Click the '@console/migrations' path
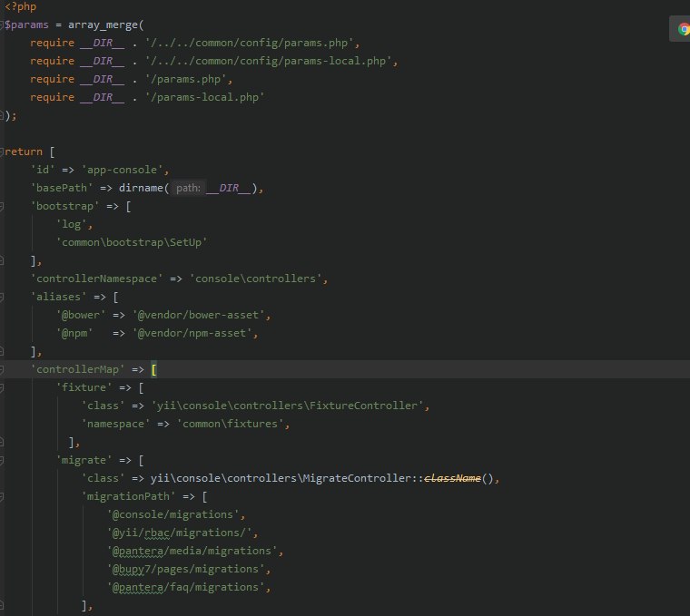This screenshot has width=690, height=616. (172, 514)
